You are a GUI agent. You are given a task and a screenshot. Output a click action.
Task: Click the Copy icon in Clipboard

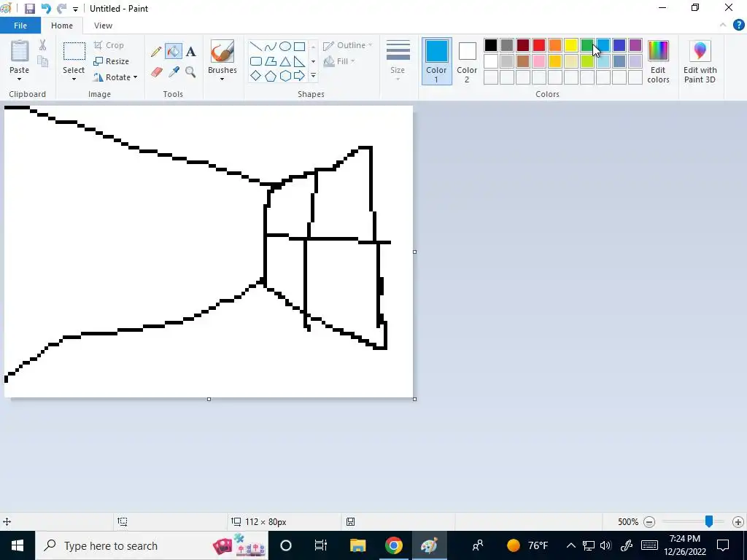click(42, 61)
